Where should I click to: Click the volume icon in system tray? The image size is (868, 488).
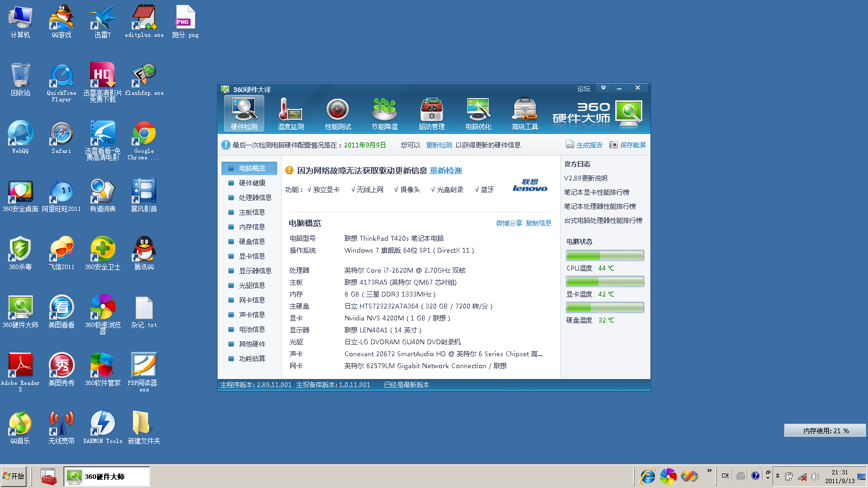(x=815, y=477)
